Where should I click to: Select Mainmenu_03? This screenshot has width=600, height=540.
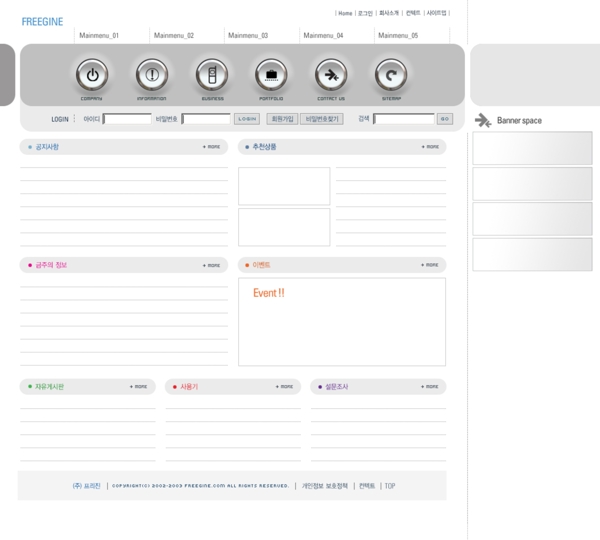point(248,36)
